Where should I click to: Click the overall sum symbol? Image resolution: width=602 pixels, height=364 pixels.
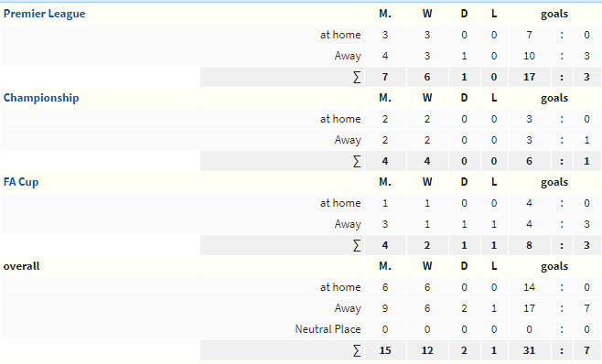(357, 350)
